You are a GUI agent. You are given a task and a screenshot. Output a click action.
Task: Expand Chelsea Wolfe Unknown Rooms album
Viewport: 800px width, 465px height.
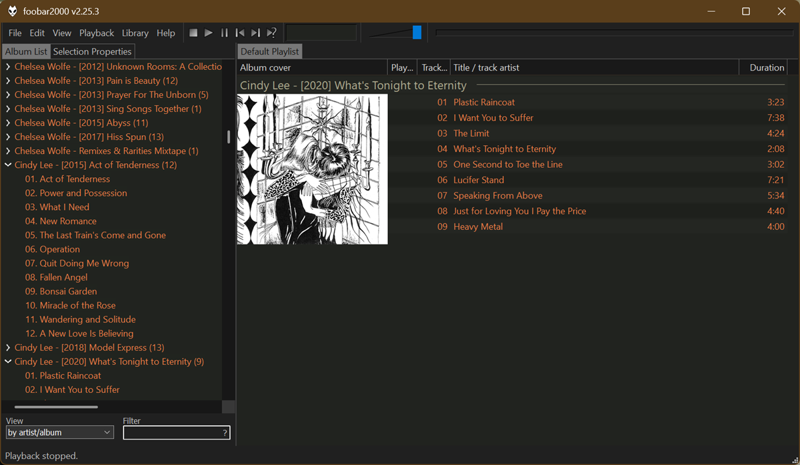(8, 66)
